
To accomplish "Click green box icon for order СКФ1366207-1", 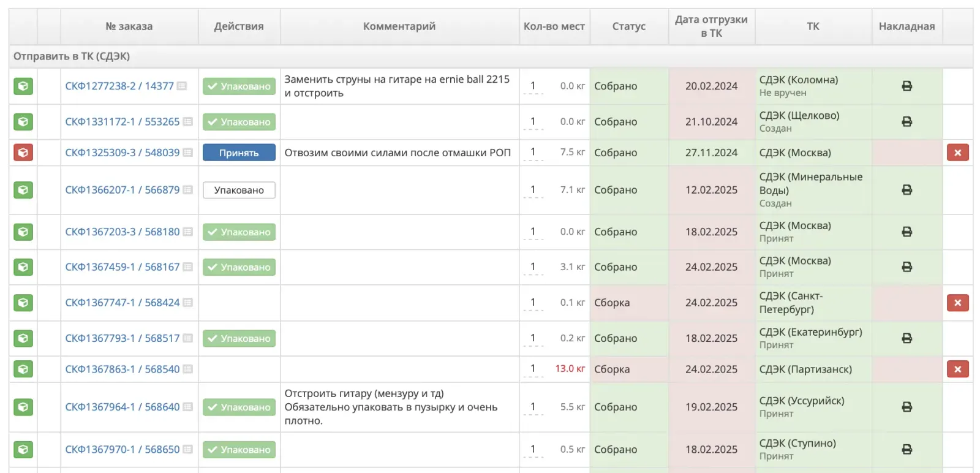I will [23, 190].
